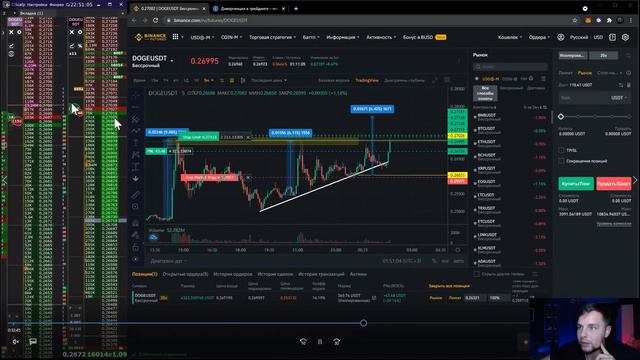The width and height of the screenshot is (640, 360).
Task: Open settings gear in Binance header
Action: pos(625,37)
